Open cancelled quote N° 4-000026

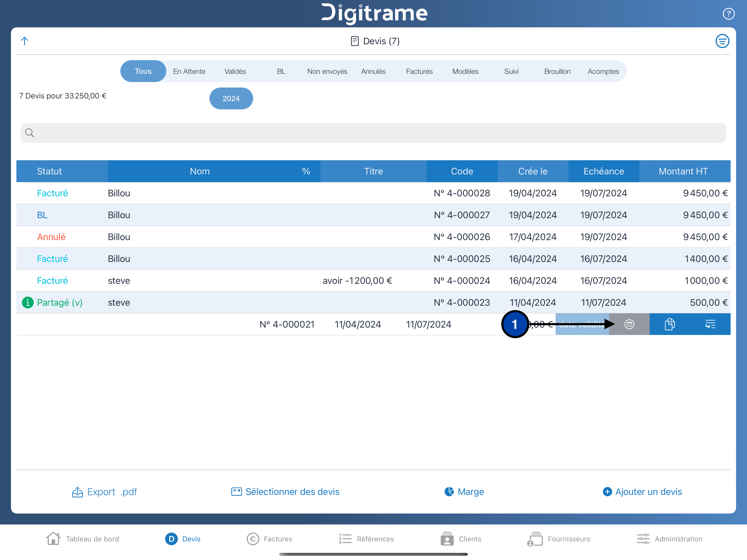tap(373, 237)
